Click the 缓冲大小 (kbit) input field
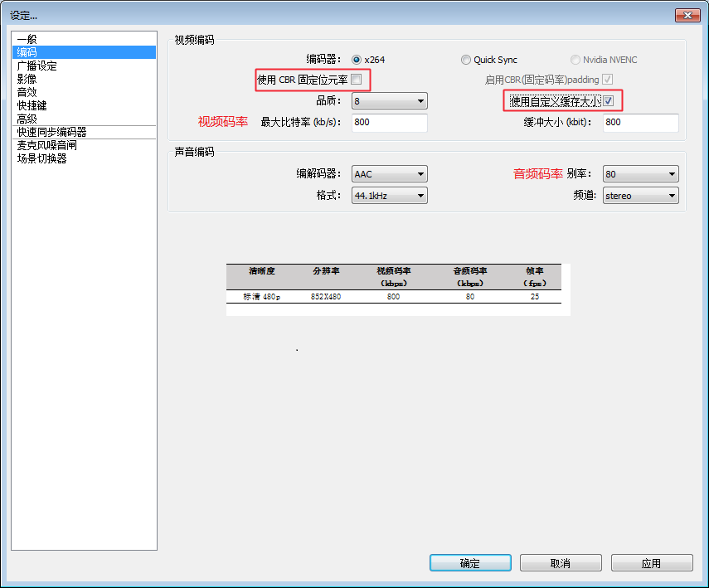 641,123
